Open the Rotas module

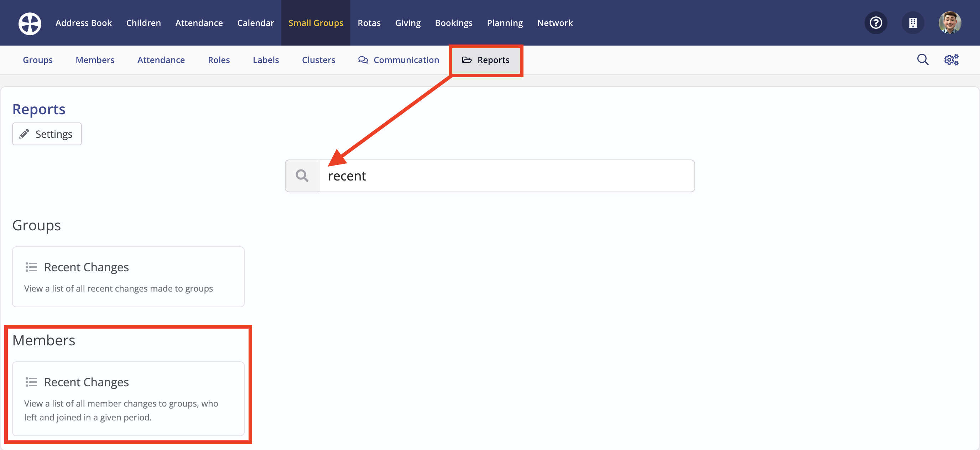[x=369, y=23]
